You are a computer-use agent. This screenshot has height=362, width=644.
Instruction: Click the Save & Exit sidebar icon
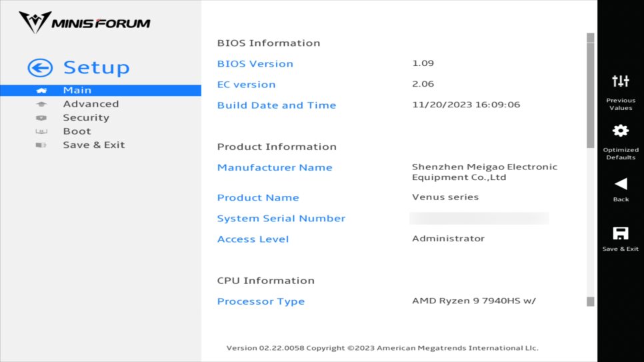click(41, 145)
